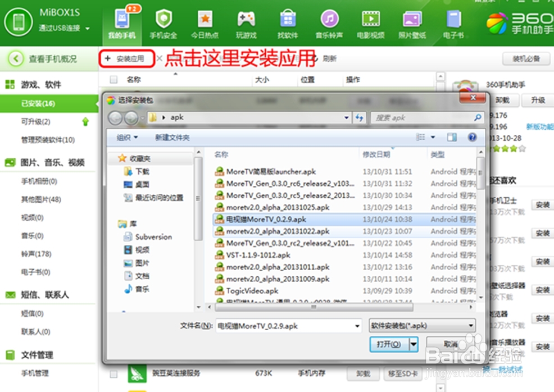Screen dimensions: 554x392
Task: Select file VST-1.1.9-1012.apk
Action: 258,255
